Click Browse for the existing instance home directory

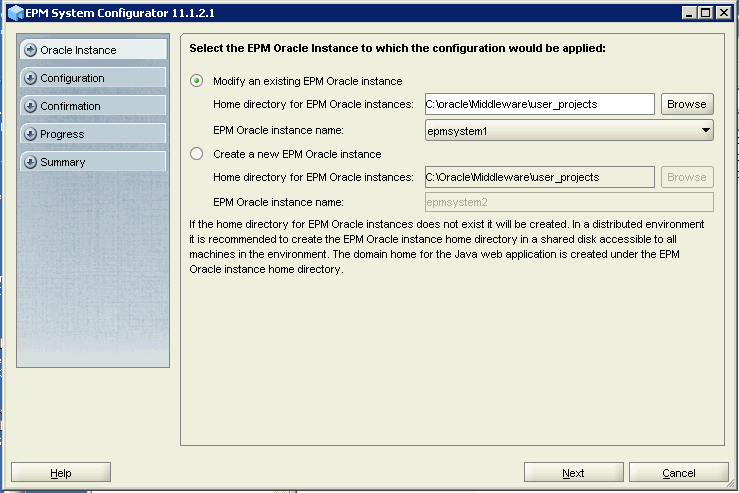[687, 104]
